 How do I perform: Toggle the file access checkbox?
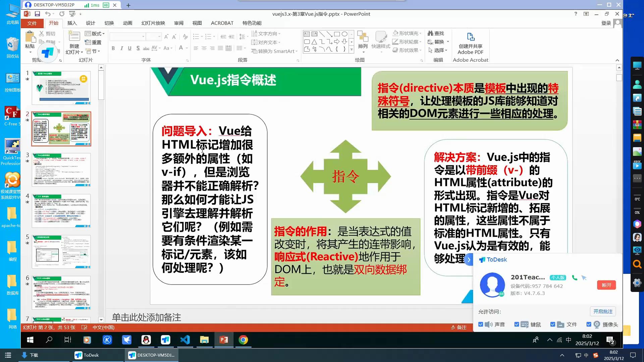pyautogui.click(x=553, y=324)
